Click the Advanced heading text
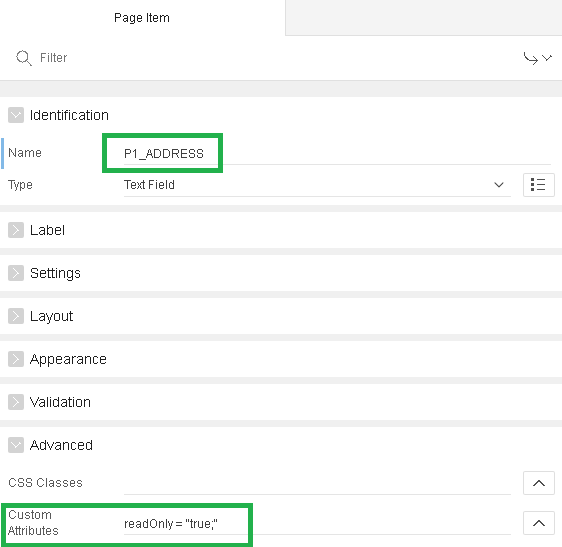 tap(61, 445)
